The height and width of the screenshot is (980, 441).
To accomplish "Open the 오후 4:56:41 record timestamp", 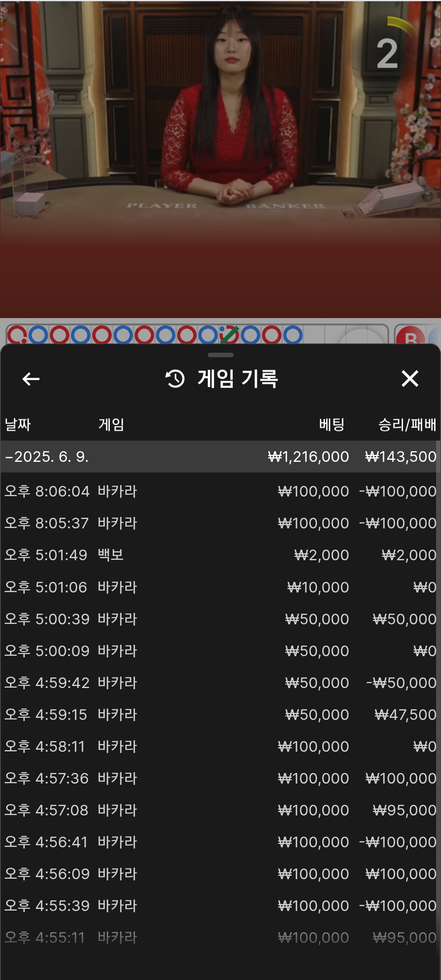I will tap(46, 842).
